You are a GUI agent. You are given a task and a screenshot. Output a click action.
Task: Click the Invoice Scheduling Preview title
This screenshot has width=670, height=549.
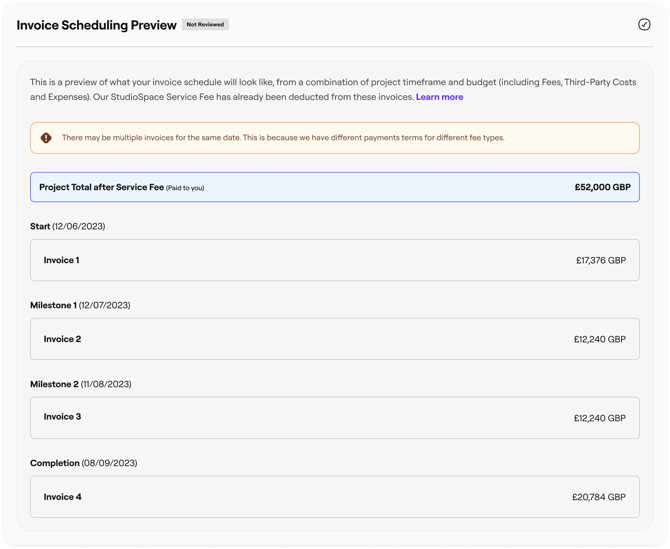click(97, 25)
